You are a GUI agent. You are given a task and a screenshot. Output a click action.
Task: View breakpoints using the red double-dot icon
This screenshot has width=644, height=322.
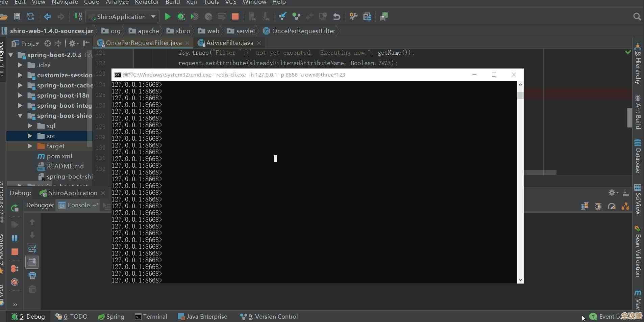[x=15, y=269]
